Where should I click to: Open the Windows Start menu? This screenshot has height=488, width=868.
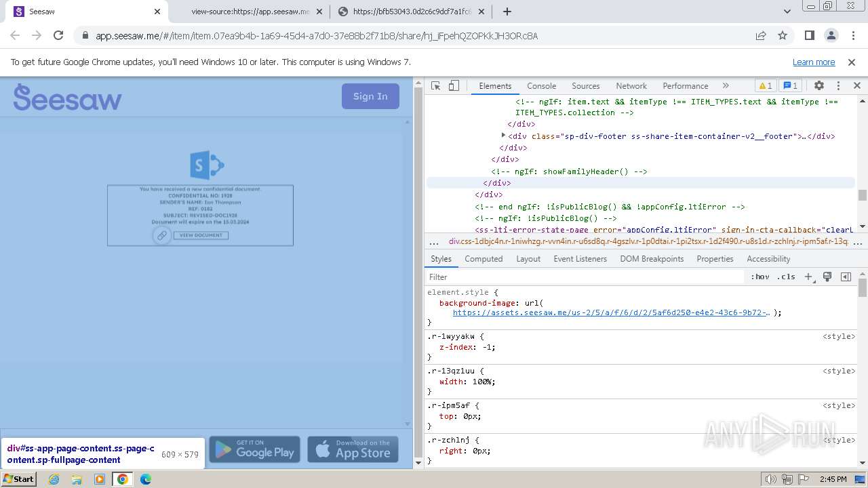[x=18, y=479]
